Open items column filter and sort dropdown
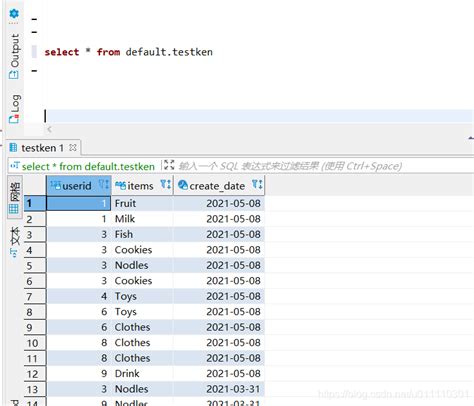This screenshot has width=474, height=406. tap(166, 185)
